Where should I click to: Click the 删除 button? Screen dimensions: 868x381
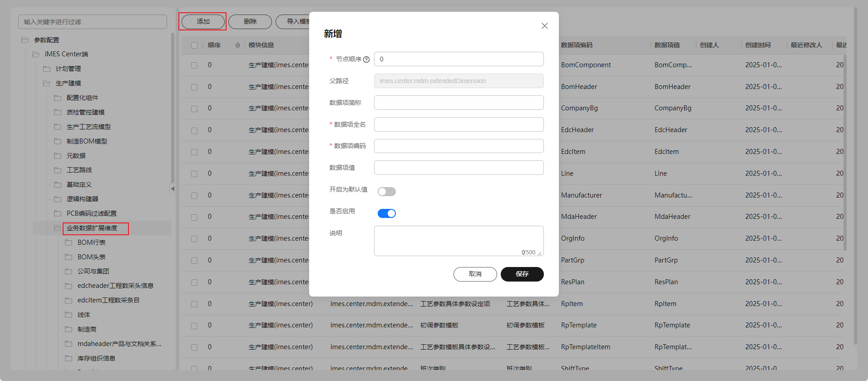click(x=250, y=22)
